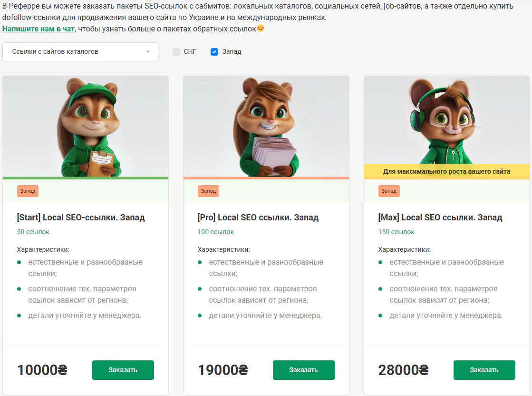Click the dropdown arrow of the link type selector

148,52
